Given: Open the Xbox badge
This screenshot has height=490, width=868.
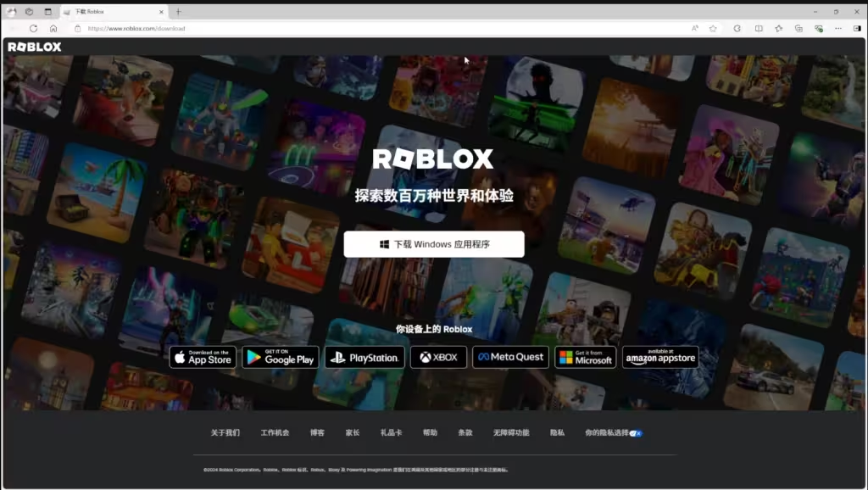Looking at the screenshot, I should [438, 357].
